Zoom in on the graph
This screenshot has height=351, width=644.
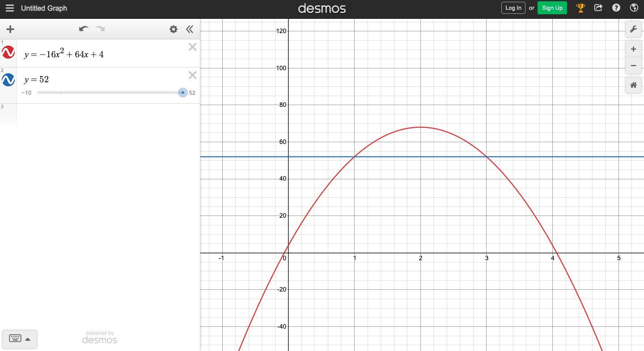point(633,49)
